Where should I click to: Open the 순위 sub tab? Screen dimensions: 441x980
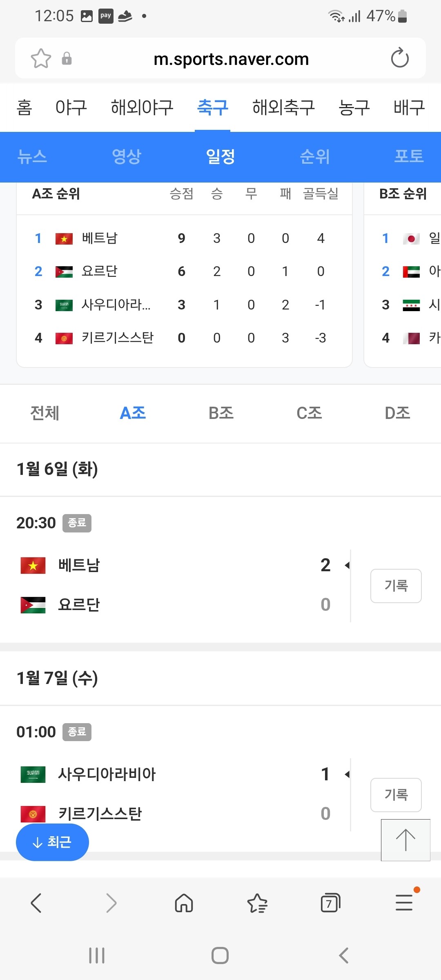coord(314,157)
